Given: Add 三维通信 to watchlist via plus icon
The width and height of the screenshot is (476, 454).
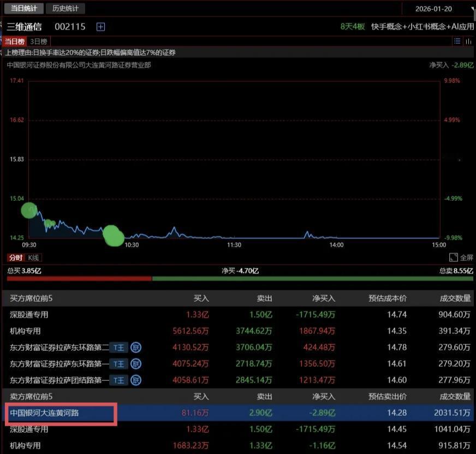Looking at the screenshot, I should click(x=100, y=27).
